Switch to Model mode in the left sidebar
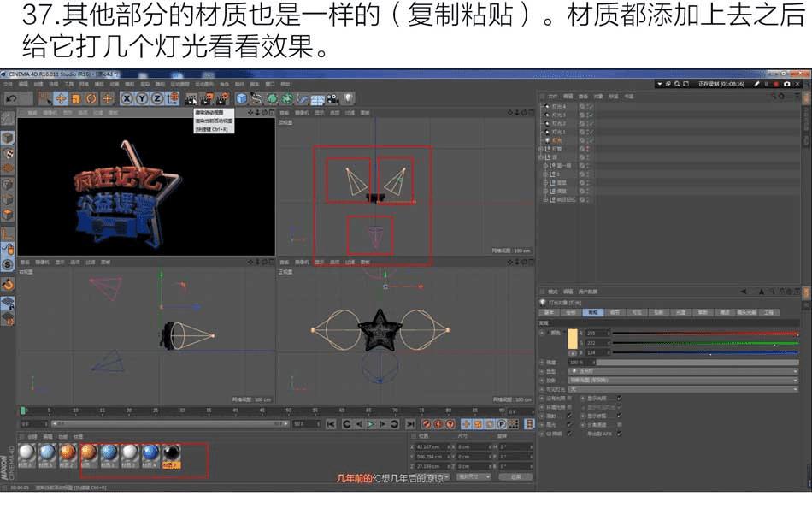This screenshot has width=812, height=508. click(x=7, y=138)
